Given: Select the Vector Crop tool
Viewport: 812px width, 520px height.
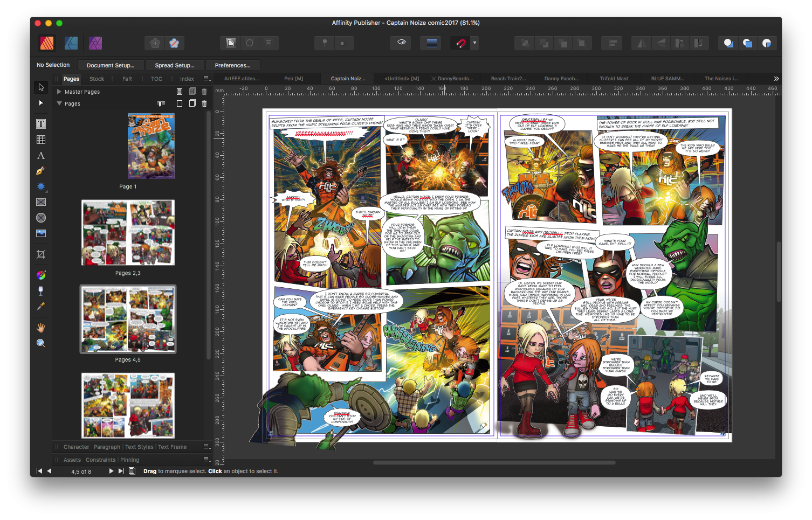Looking at the screenshot, I should (x=41, y=254).
